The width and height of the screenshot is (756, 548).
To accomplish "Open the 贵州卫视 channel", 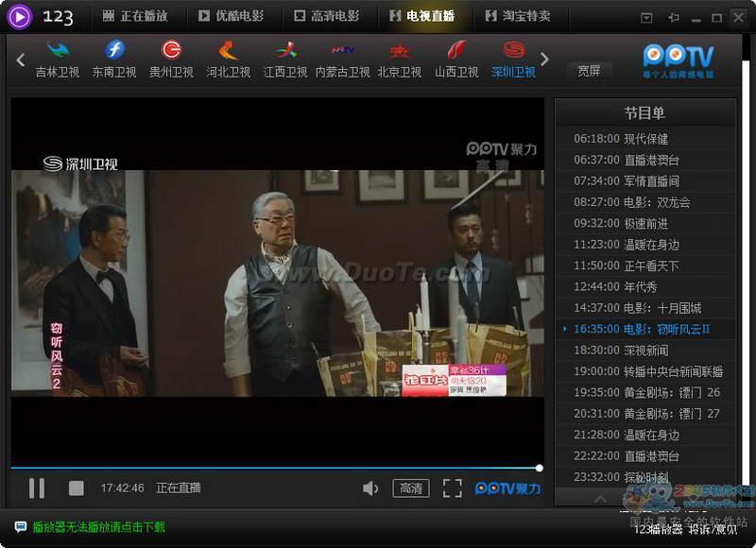I will (x=171, y=60).
